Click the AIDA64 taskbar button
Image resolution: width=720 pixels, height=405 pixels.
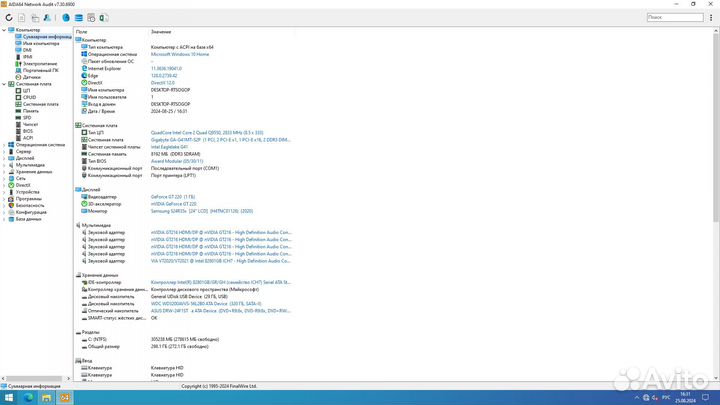pyautogui.click(x=65, y=398)
